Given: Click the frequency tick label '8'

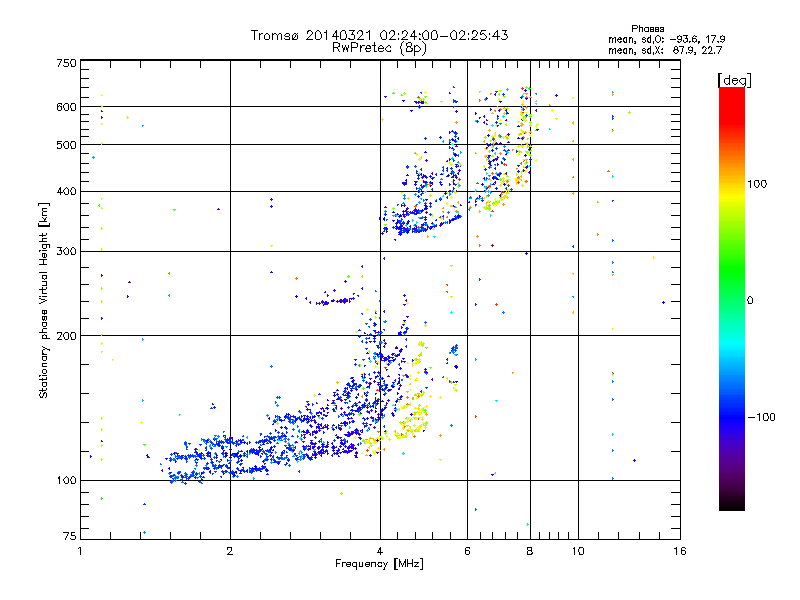Looking at the screenshot, I should [x=530, y=551].
